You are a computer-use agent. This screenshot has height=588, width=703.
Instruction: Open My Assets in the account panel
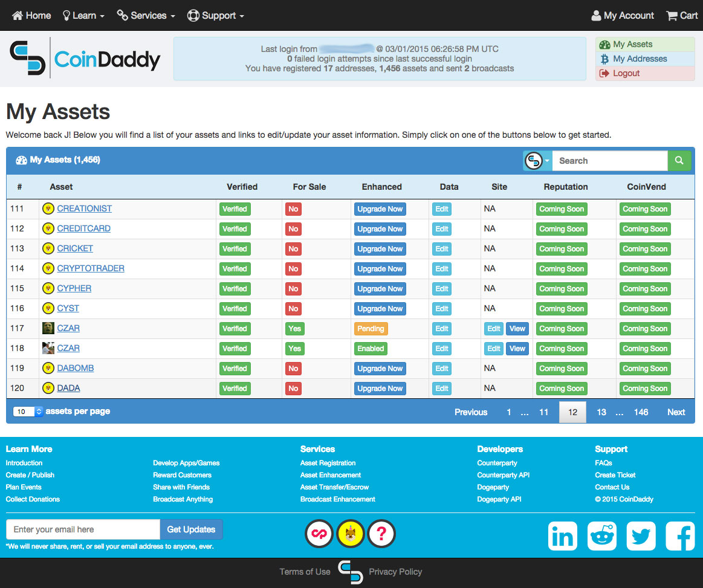point(645,44)
